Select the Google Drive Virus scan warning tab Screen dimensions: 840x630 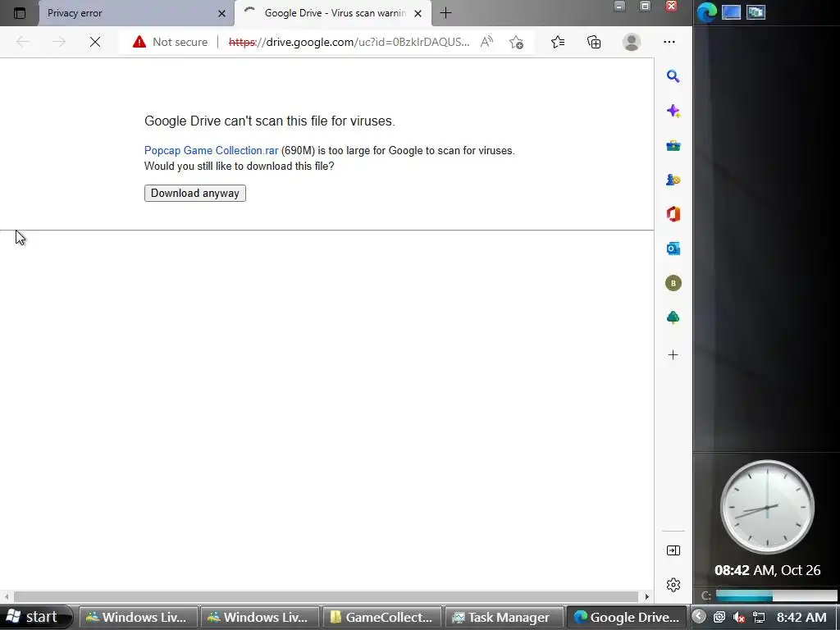[x=333, y=13]
